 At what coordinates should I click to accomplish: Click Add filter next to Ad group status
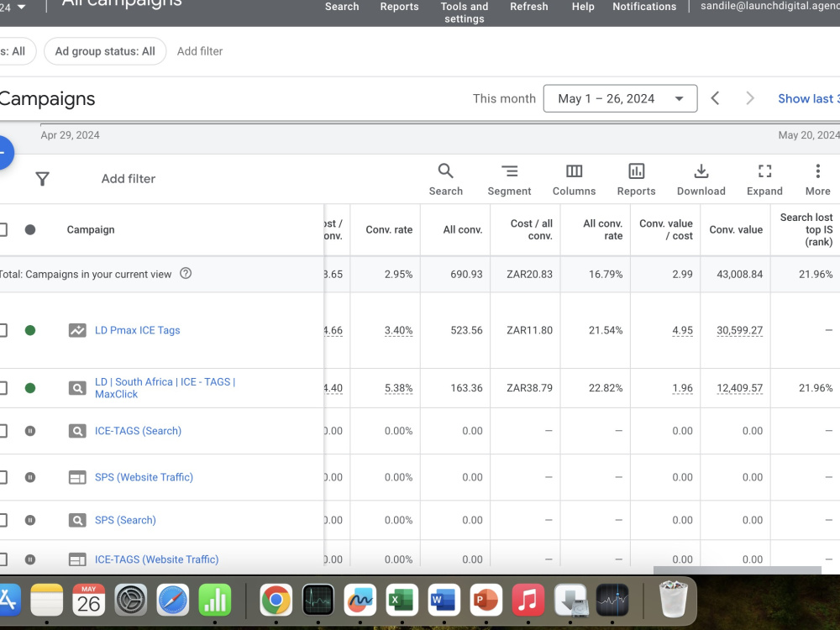tap(200, 51)
